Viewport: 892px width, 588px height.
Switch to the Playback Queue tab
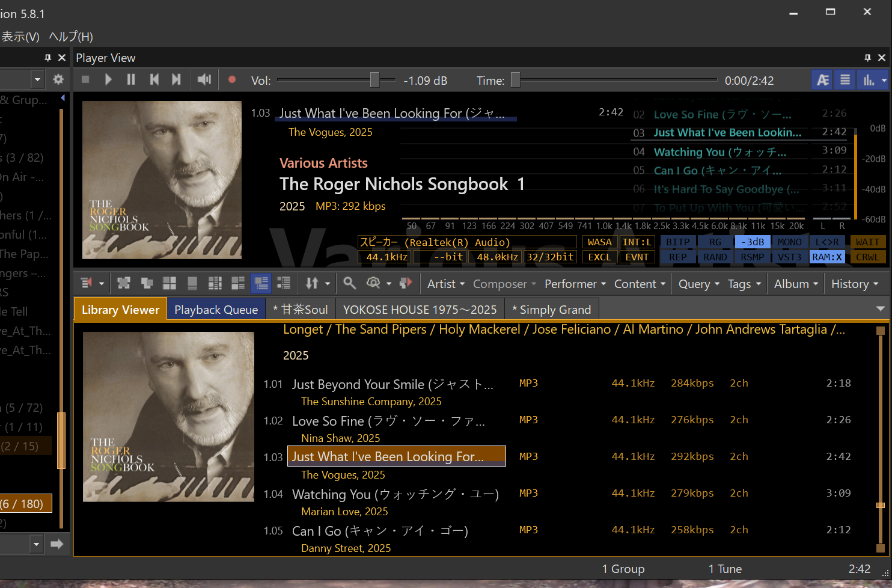pos(216,310)
